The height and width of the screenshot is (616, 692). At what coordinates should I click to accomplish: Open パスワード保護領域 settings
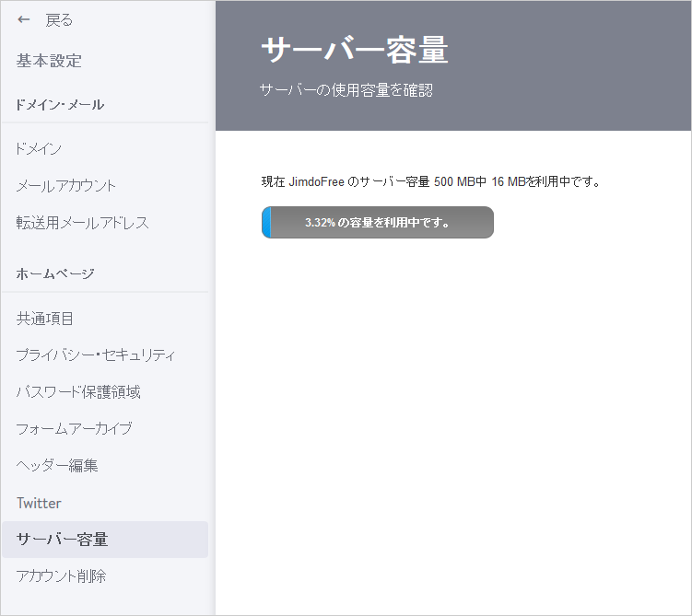pos(78,392)
